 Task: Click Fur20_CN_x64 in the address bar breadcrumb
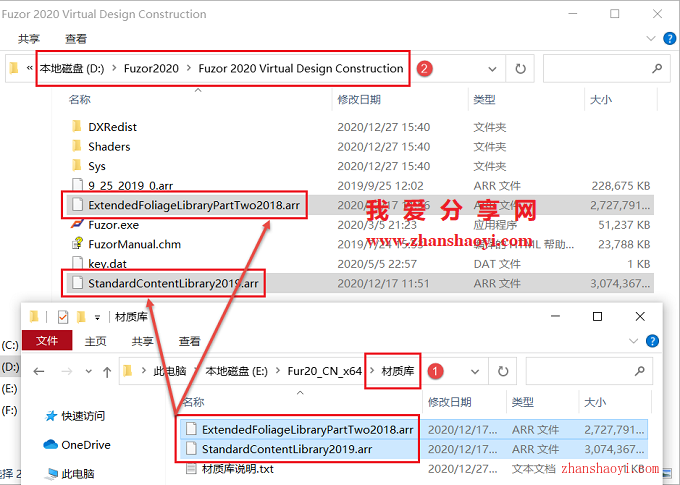[x=324, y=371]
